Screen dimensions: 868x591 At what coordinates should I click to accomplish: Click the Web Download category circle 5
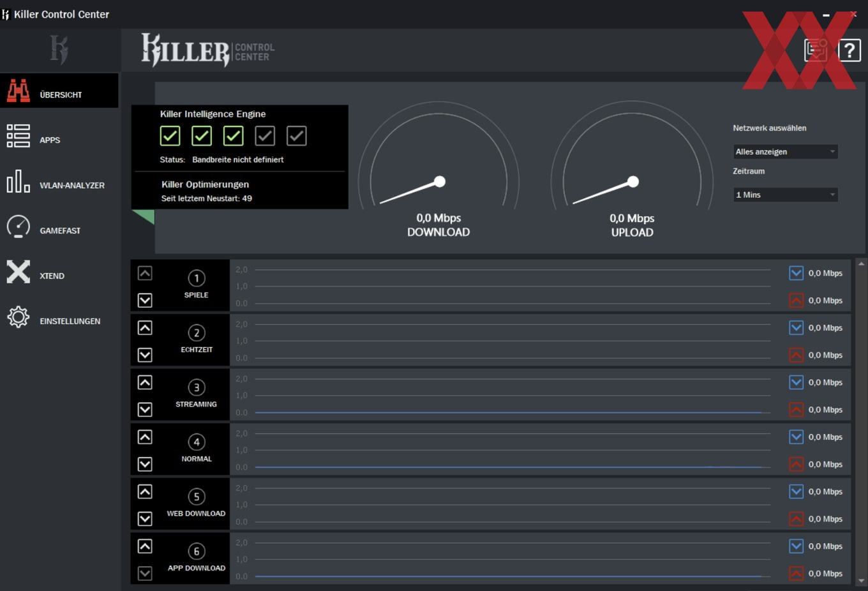(197, 497)
